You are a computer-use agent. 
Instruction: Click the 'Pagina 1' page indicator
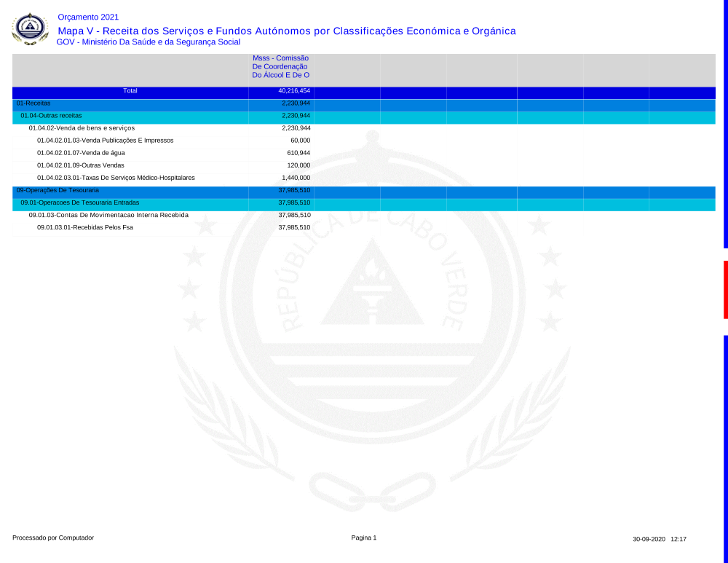tap(364, 538)
